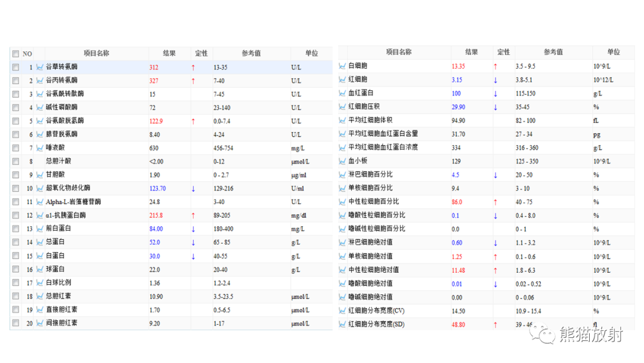The width and height of the screenshot is (644, 363).
Task: Check the box for row 2 谷丙转氨酶
Action: [x=16, y=81]
